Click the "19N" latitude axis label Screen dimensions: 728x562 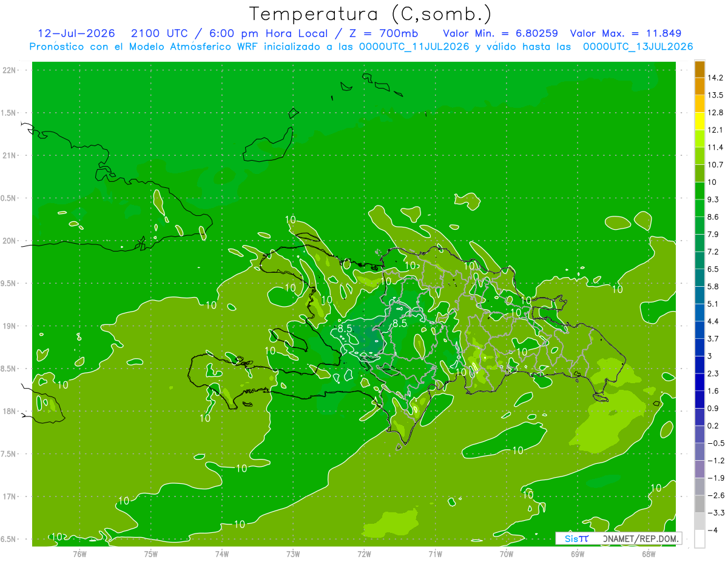(x=10, y=326)
